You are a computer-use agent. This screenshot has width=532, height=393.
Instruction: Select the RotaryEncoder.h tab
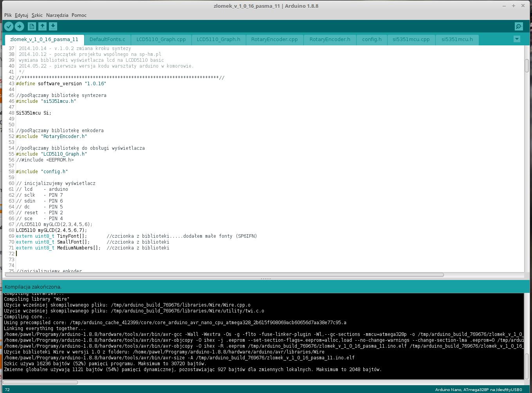330,39
